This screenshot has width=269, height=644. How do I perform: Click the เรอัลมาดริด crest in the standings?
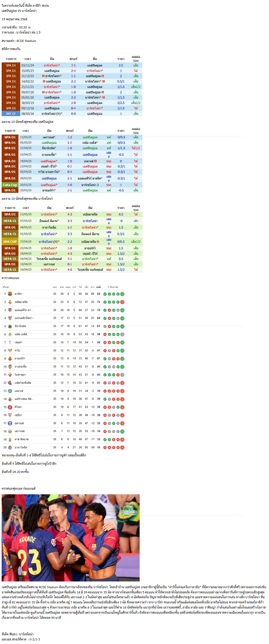[10, 302]
